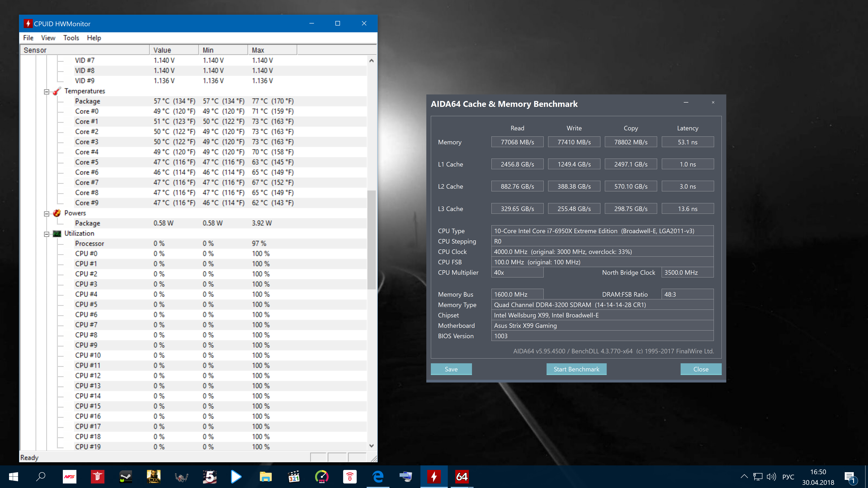Select the Core #5 temperature row

(x=87, y=162)
